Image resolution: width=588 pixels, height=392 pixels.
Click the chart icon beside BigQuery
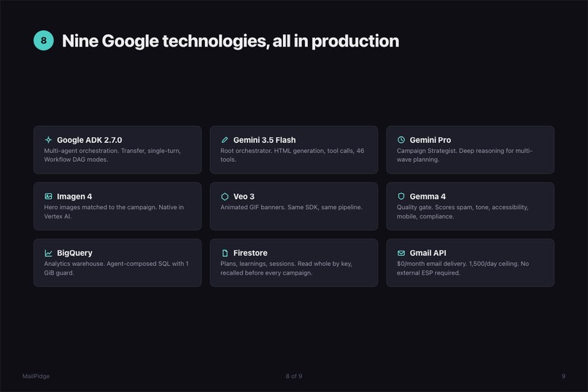point(48,253)
